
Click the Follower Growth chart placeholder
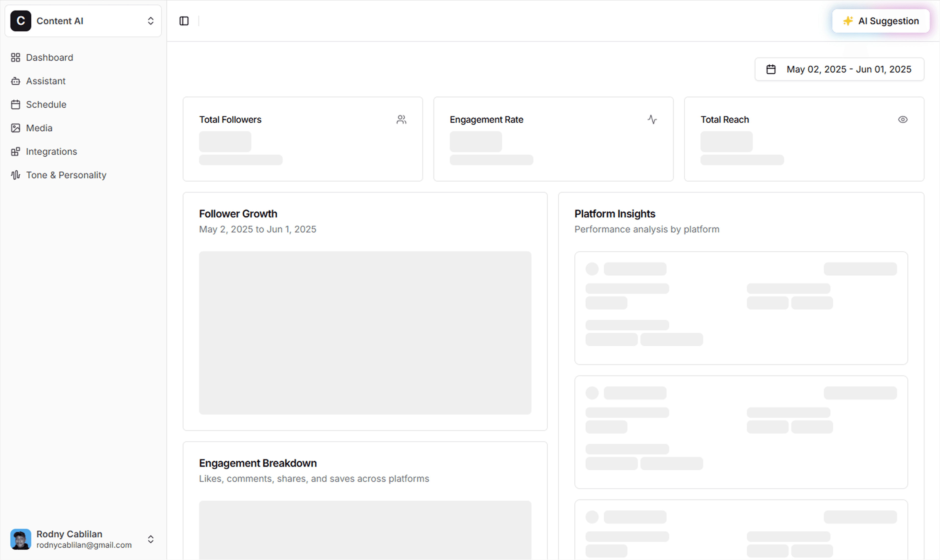point(365,333)
